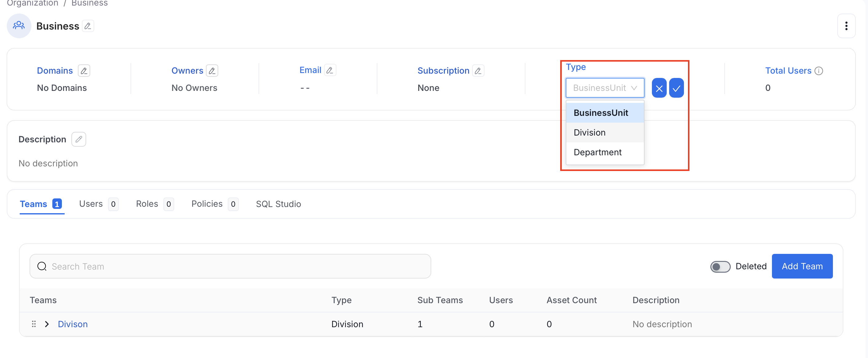The image size is (868, 358).
Task: Grab the drag handle on Divison row
Action: pyautogui.click(x=34, y=324)
